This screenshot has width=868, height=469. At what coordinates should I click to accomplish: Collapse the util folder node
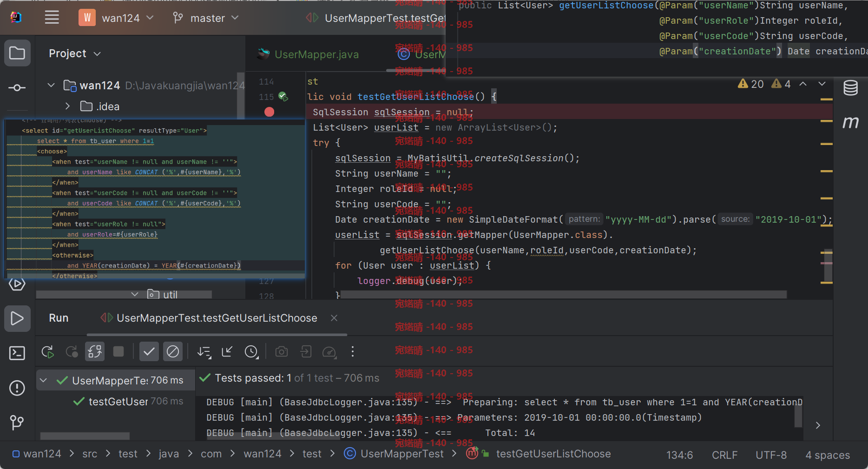tap(135, 294)
